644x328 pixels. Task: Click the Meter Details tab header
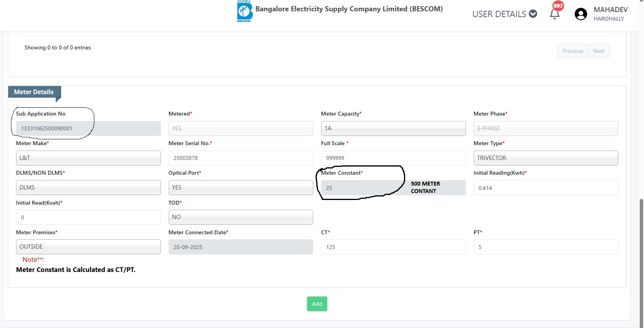[34, 92]
